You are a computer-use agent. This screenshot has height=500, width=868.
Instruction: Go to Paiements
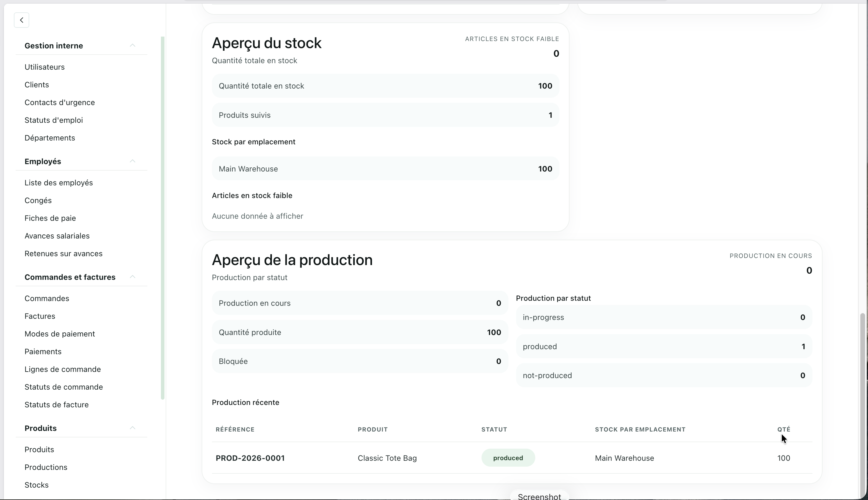43,352
